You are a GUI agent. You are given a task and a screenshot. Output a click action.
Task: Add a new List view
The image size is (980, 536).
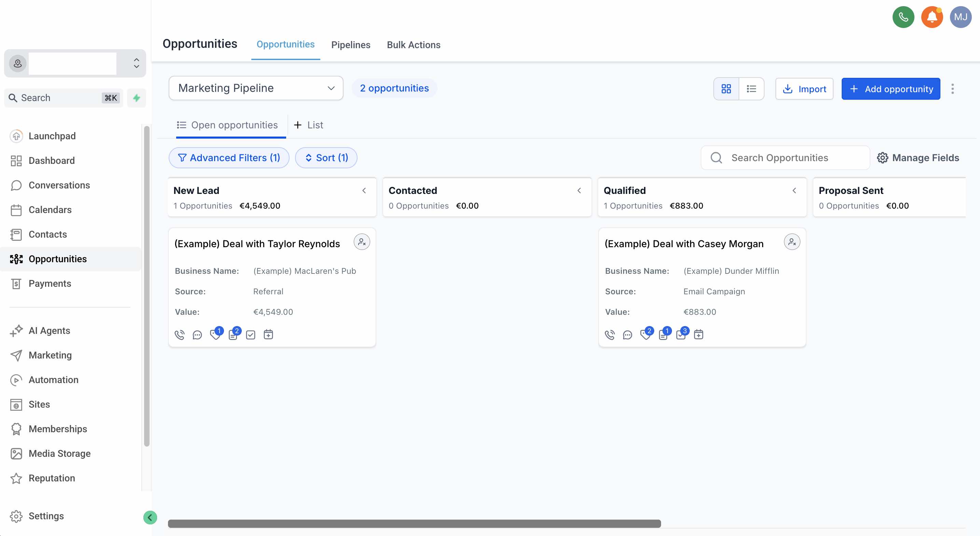pos(309,125)
